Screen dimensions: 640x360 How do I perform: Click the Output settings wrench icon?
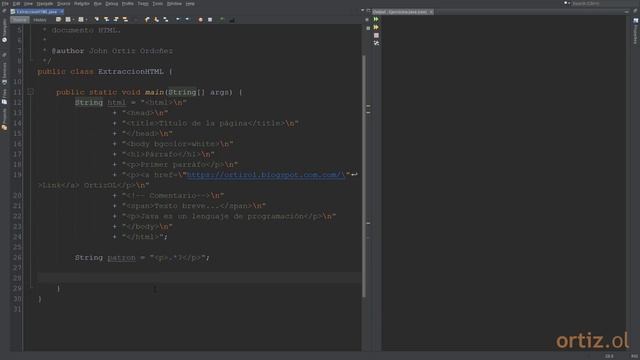coord(376,43)
